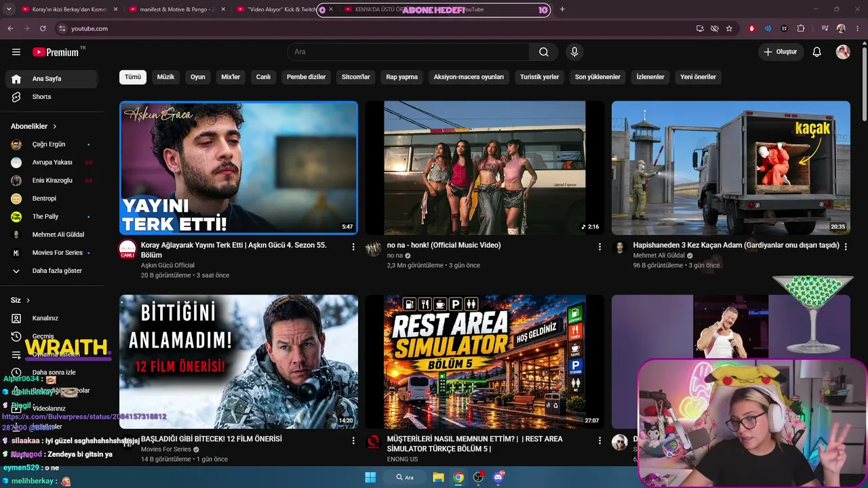Open the Chrome extensions puzzle icon
Screen dimensions: 868x488
click(x=801, y=28)
